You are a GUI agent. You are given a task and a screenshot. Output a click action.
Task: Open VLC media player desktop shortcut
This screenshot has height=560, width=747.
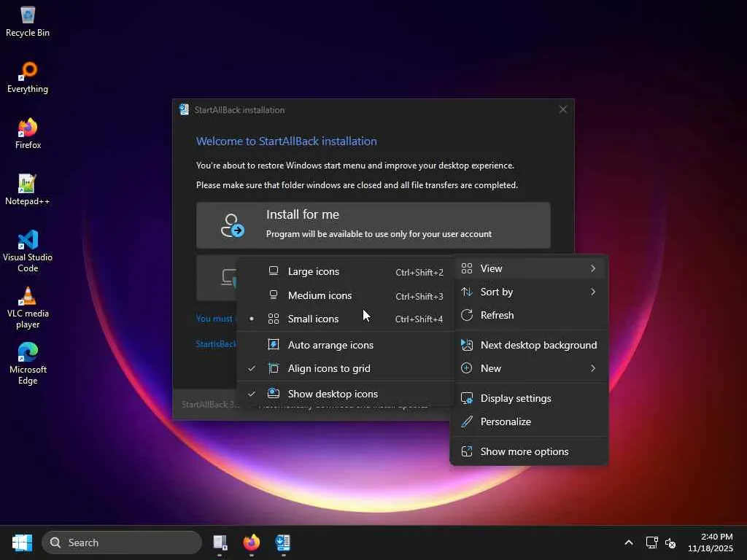click(x=28, y=307)
